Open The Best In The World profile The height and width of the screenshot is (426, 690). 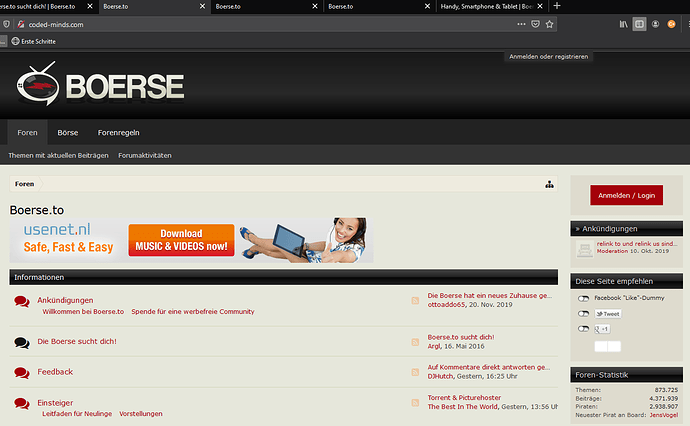coord(462,407)
